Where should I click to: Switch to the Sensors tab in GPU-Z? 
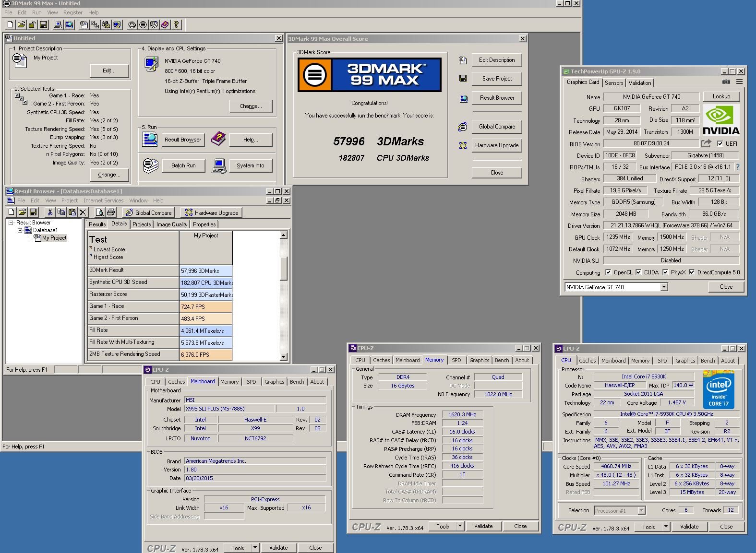click(614, 82)
